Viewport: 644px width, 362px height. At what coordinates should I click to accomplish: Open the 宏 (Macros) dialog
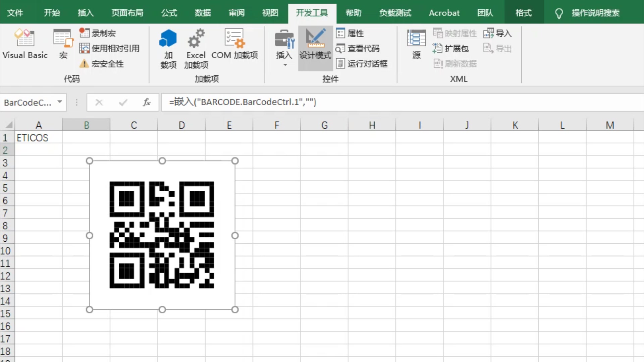(x=63, y=44)
